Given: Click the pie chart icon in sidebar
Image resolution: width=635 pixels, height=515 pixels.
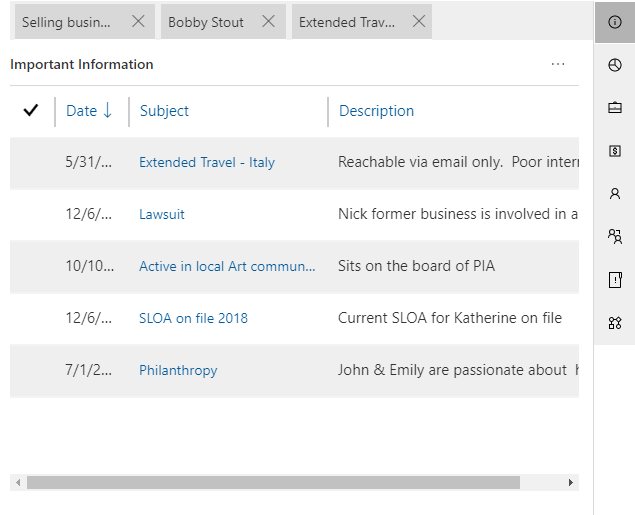Looking at the screenshot, I should point(614,65).
